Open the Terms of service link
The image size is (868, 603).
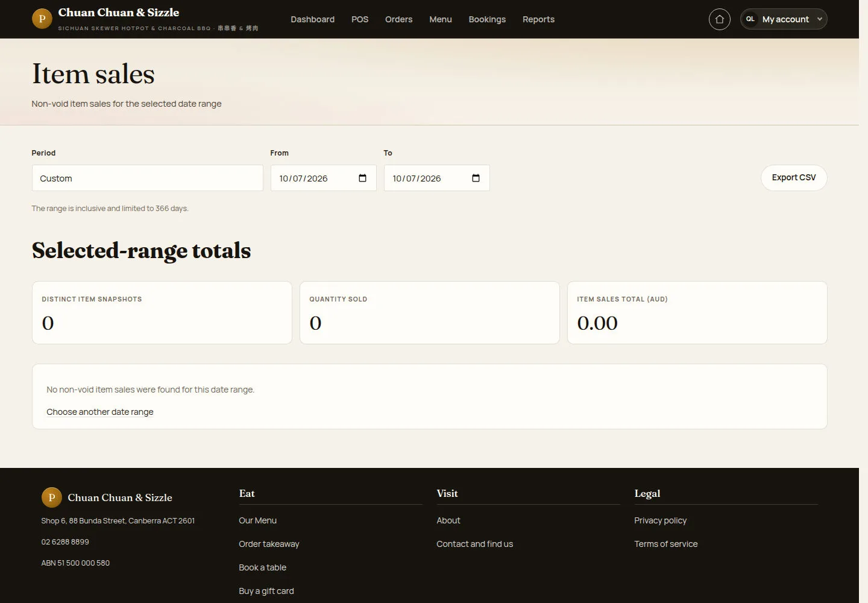coord(665,544)
